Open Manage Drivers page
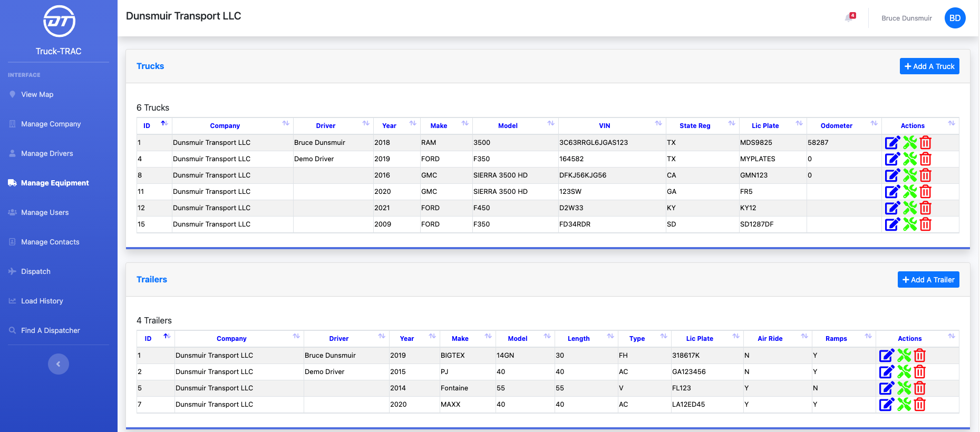 (47, 153)
